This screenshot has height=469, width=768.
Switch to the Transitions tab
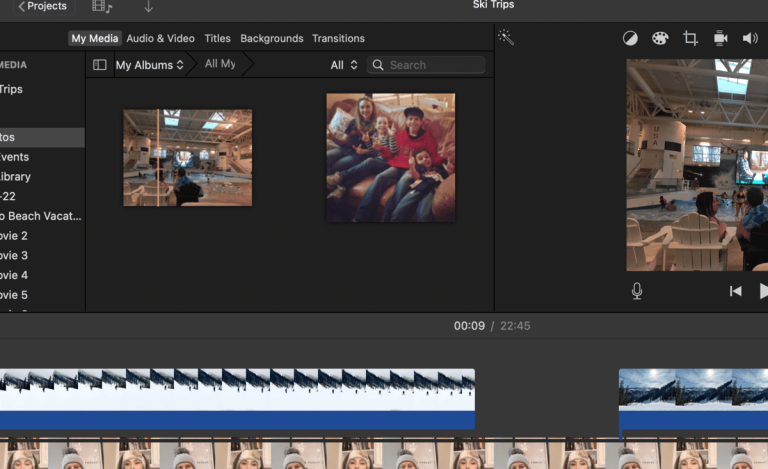tap(338, 38)
